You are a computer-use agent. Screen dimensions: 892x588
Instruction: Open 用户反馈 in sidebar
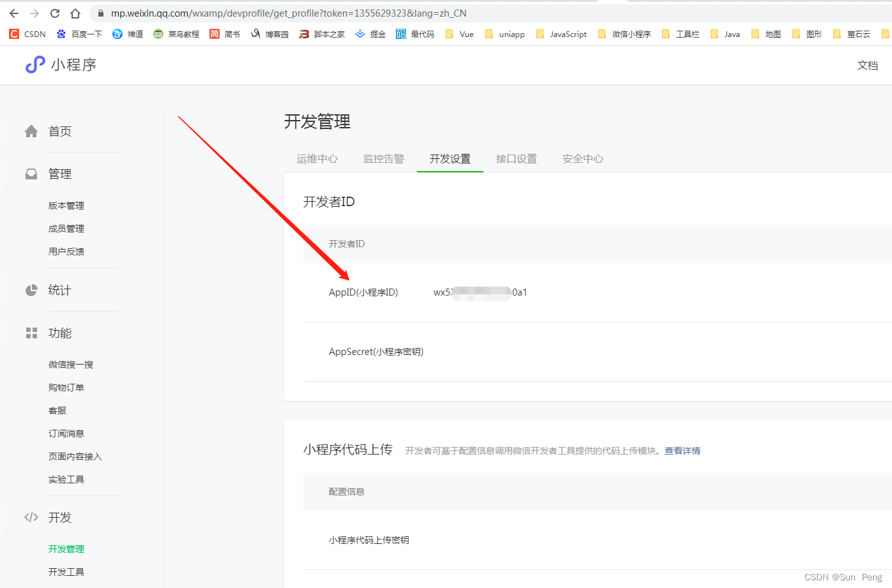tap(66, 252)
